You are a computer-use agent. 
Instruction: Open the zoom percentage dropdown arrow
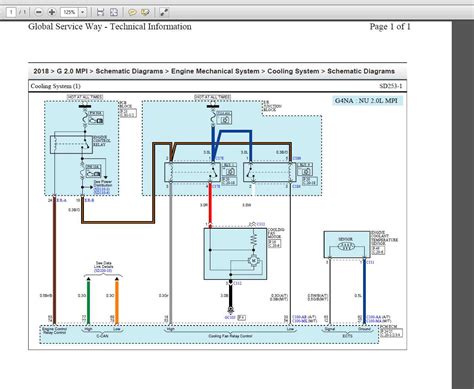(83, 12)
